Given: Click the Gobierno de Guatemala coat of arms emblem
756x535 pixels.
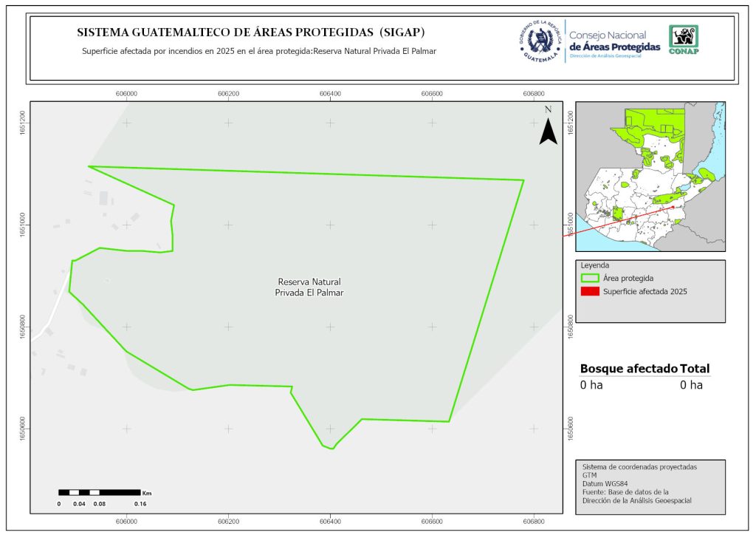Looking at the screenshot, I should point(539,41).
